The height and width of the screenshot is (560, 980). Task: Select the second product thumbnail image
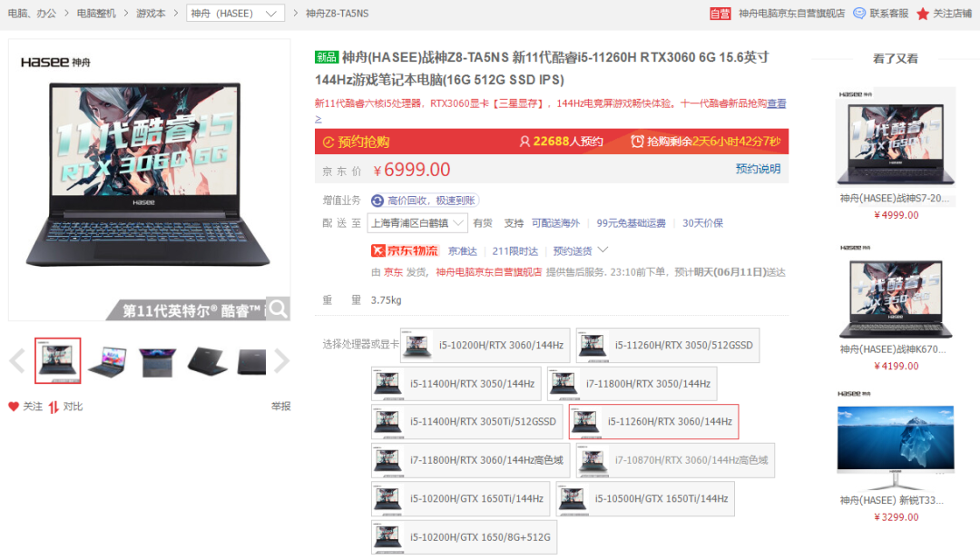(x=107, y=361)
